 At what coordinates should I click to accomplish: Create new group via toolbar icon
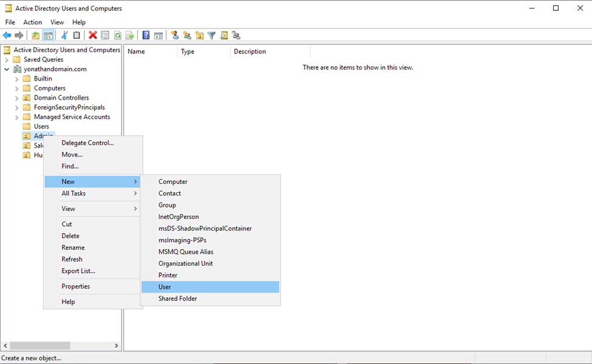pos(187,35)
